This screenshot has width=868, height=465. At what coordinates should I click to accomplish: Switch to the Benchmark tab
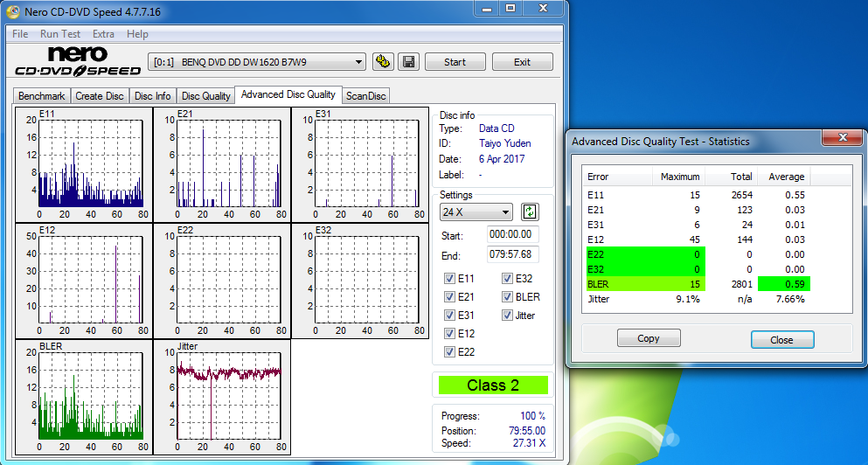click(x=41, y=96)
